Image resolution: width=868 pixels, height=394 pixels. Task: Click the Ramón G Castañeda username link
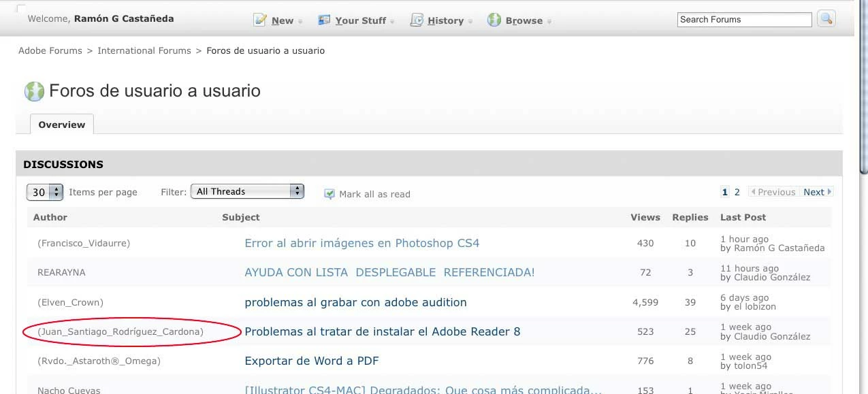124,18
